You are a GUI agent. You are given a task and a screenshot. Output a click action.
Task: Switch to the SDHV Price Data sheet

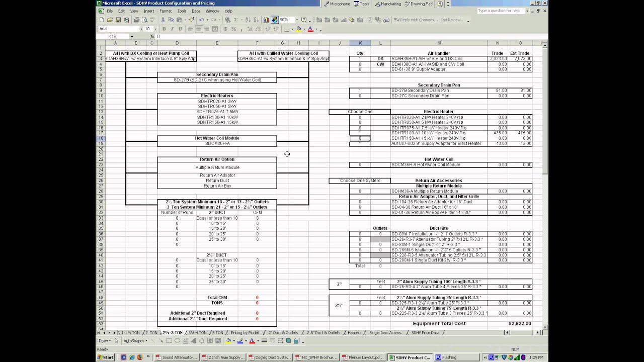[425, 333]
